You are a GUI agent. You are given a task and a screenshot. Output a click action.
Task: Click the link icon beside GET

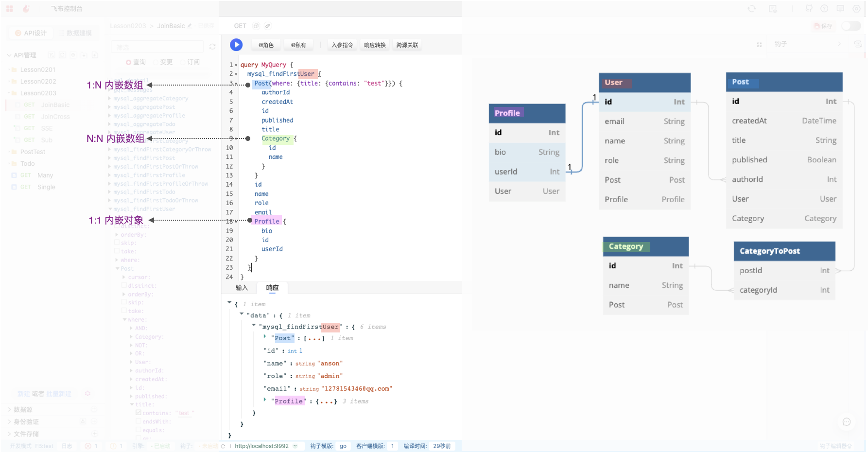coord(267,26)
